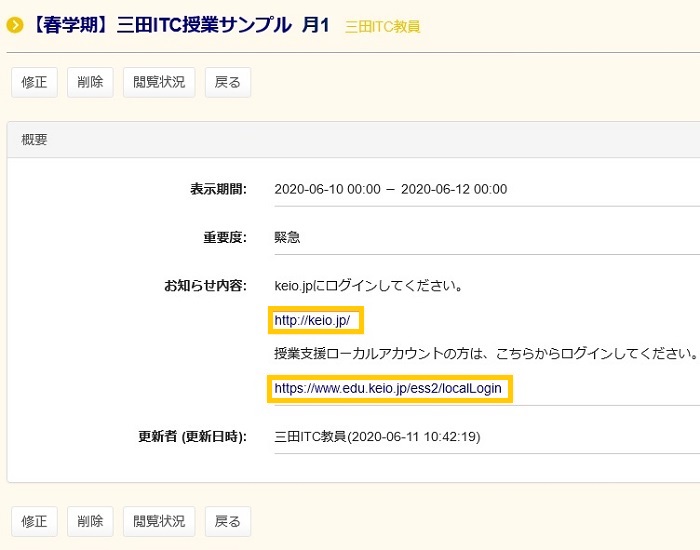
Task: Click the 表示期間 date range value
Action: 390,189
